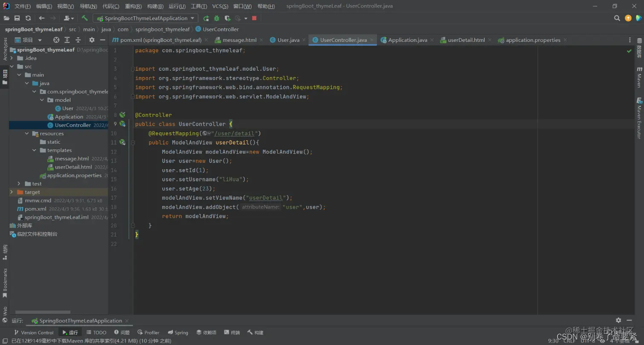
Task: Click the Open folder toolbar icon
Action: point(6,18)
